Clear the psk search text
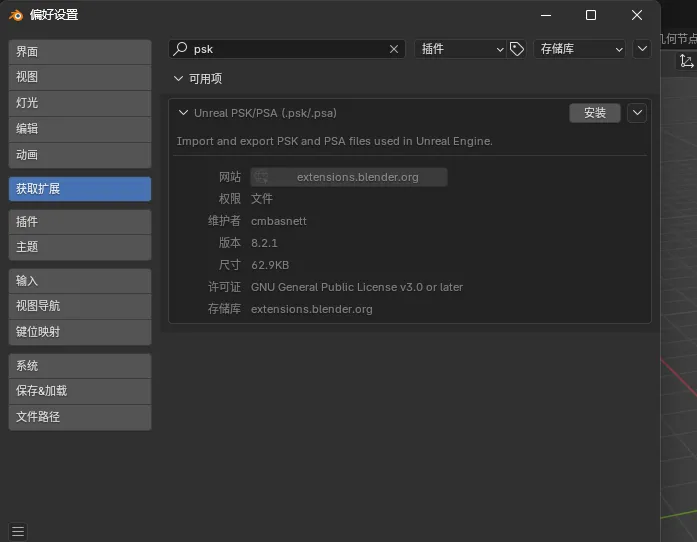 (x=394, y=49)
